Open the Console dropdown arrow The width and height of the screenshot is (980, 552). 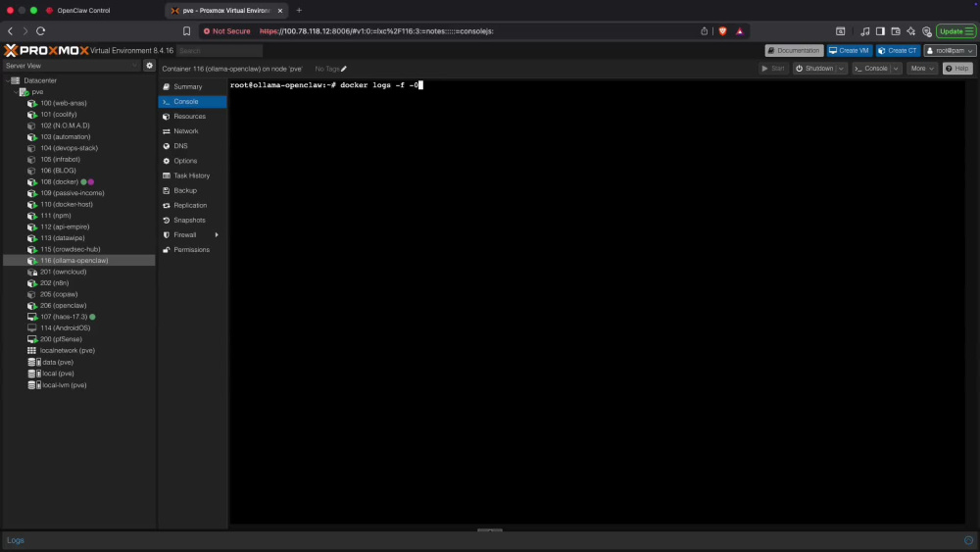tap(896, 68)
